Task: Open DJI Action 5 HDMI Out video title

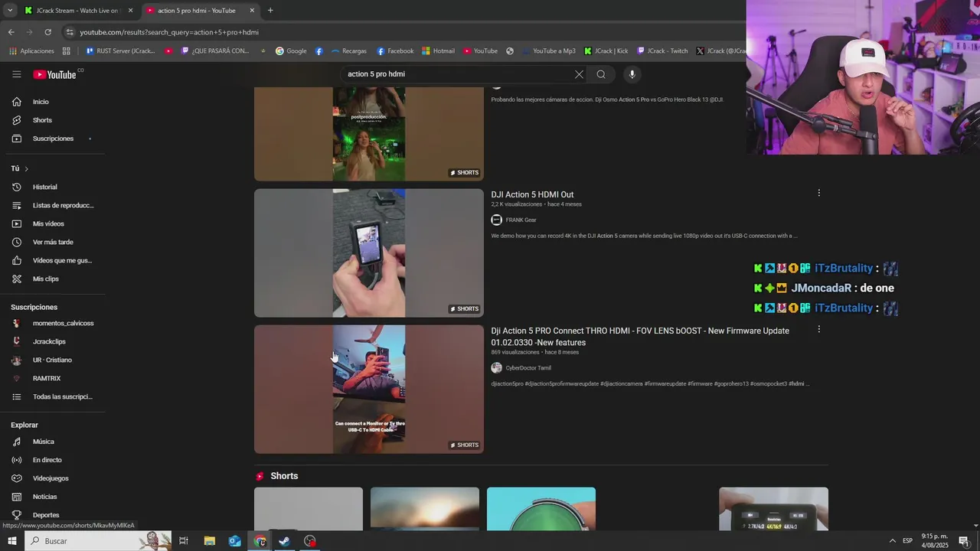Action: click(x=532, y=194)
